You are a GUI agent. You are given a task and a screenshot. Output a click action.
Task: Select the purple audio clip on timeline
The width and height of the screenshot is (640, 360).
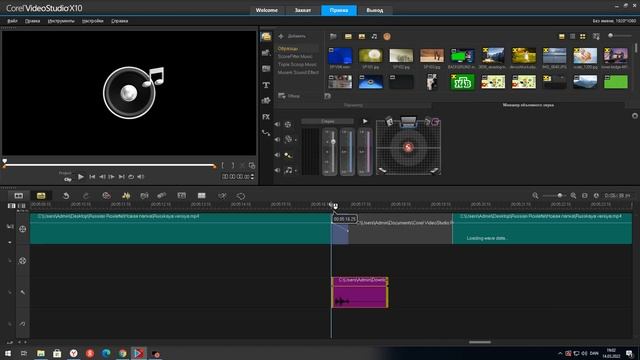(360, 292)
